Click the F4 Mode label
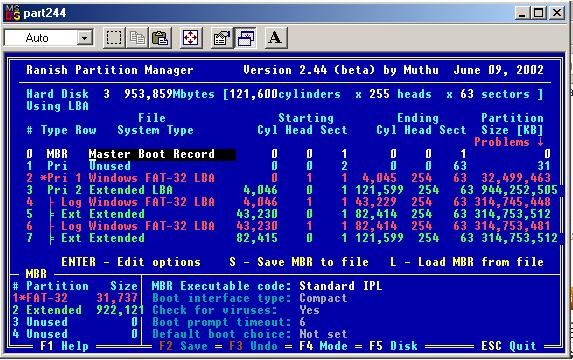The image size is (573, 360). (323, 346)
